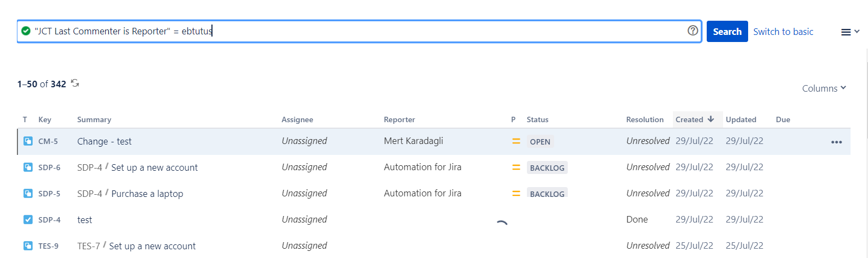The image size is (868, 258).
Task: Sort by the P priority column header
Action: 513,119
